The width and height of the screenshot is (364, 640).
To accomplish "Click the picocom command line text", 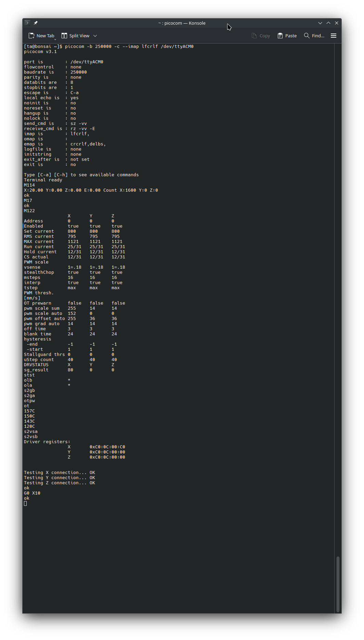I will 129,47.
